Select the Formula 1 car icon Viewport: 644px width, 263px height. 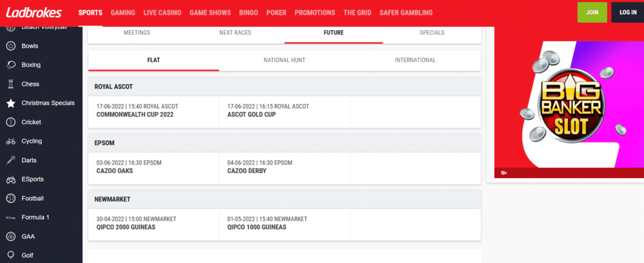pos(11,217)
